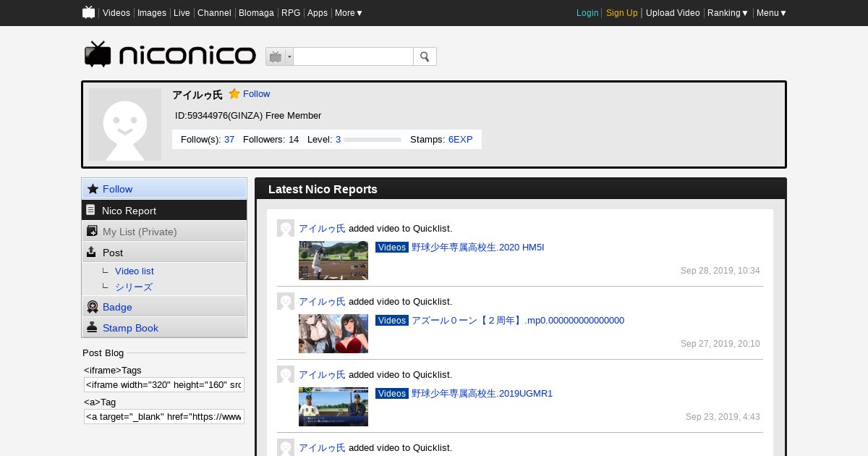Click Videos label on HM5I entry
Viewport: 868px width, 456px height.
point(392,247)
